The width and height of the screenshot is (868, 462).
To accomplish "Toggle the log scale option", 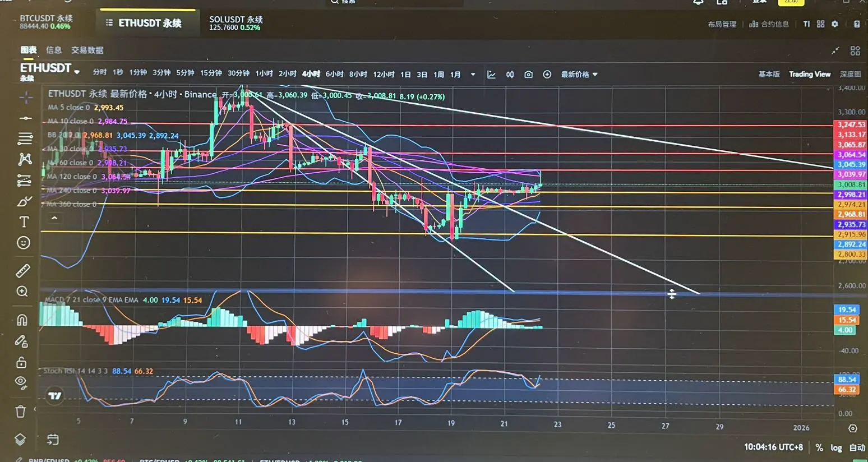I will click(836, 447).
